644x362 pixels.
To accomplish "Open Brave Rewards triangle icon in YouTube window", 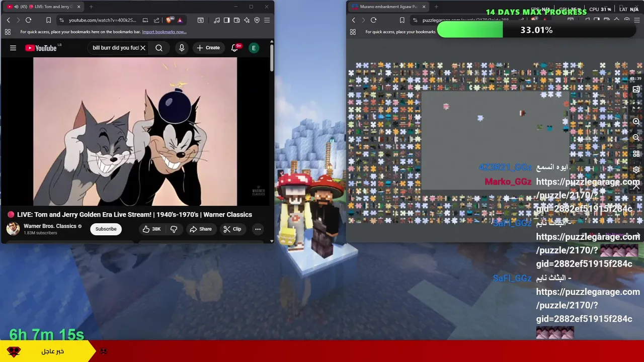I will (x=180, y=20).
